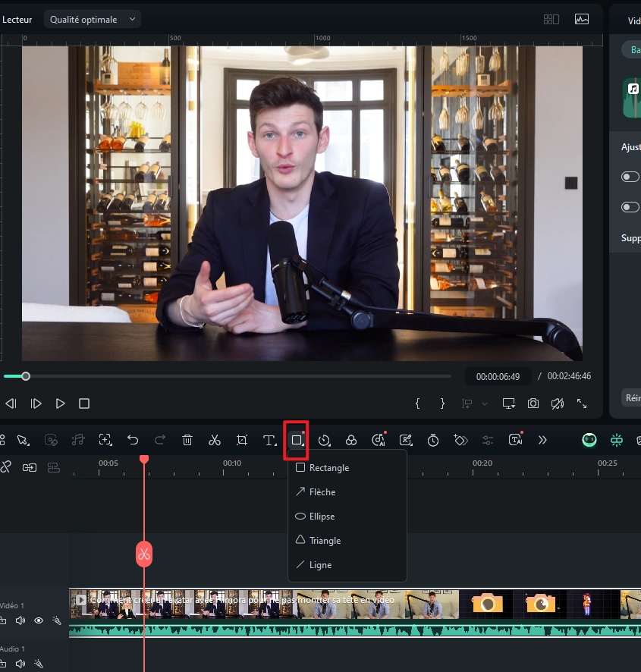The width and height of the screenshot is (641, 672).
Task: Split the clip with the scissors toolbar icon
Action: pos(215,440)
